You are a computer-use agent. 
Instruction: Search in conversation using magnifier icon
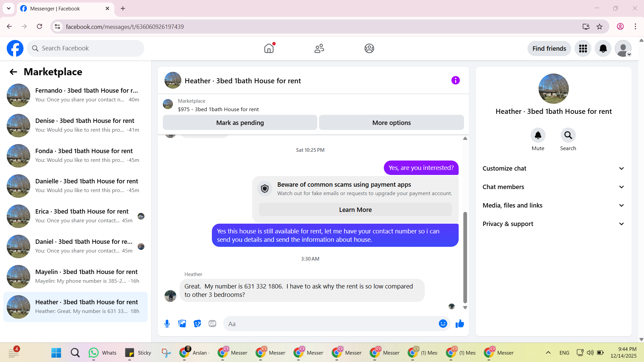pyautogui.click(x=568, y=135)
